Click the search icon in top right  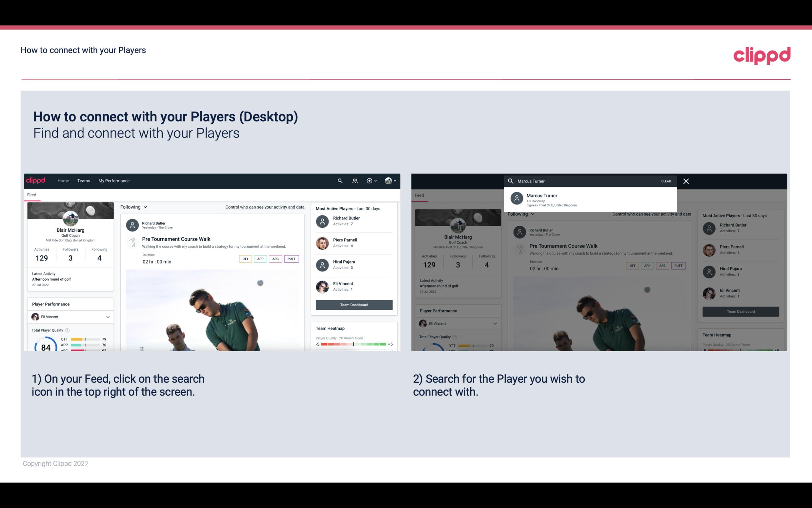tap(339, 180)
